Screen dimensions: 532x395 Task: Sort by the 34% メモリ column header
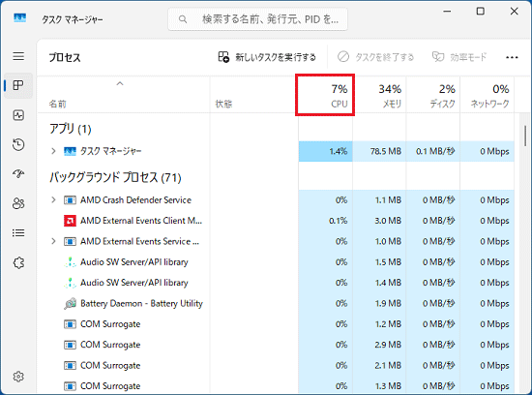(x=379, y=96)
